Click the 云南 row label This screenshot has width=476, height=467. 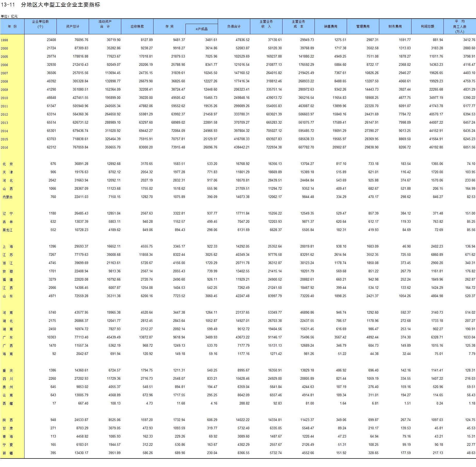click(8, 395)
